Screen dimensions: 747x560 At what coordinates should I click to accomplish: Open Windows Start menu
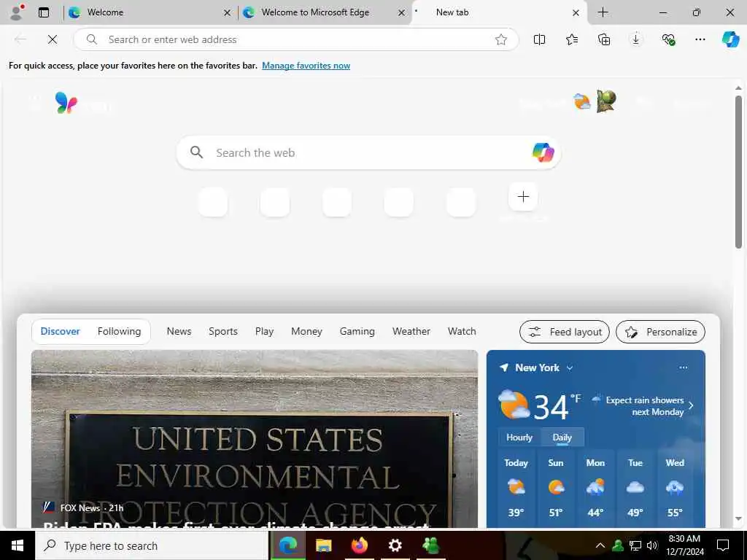point(18,545)
